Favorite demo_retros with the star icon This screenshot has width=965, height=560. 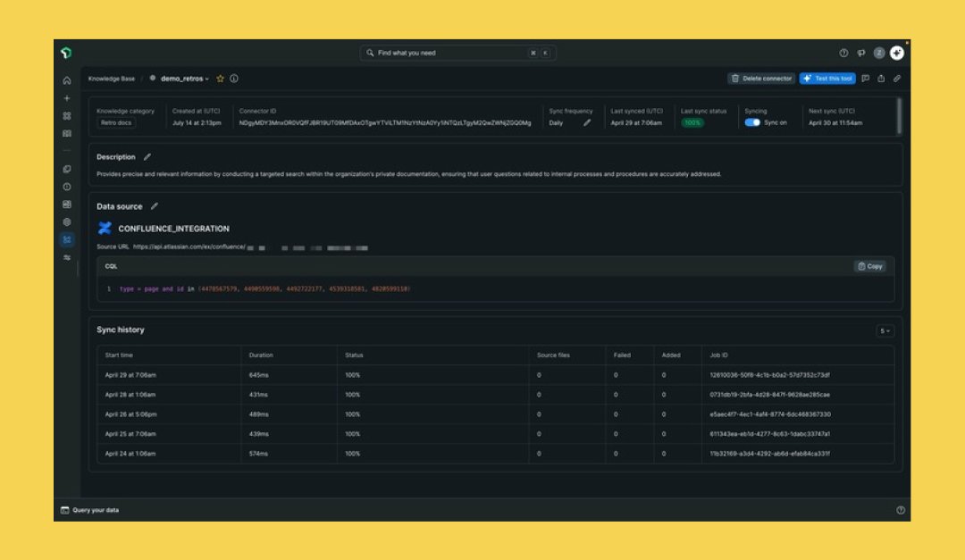point(221,79)
